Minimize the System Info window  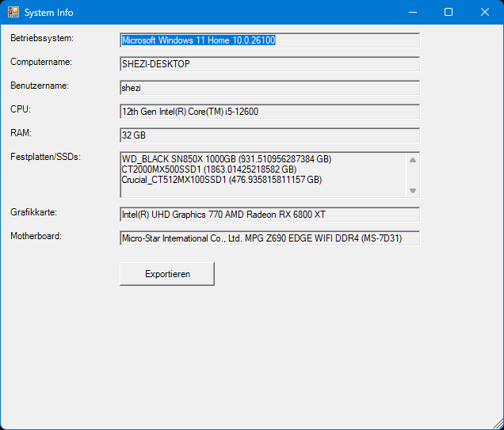coord(412,13)
